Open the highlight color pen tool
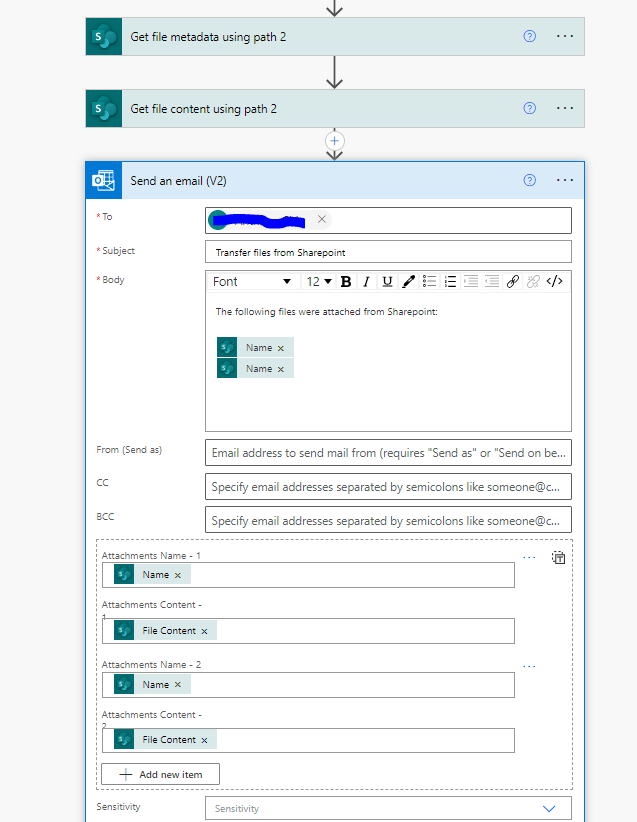 tap(408, 282)
